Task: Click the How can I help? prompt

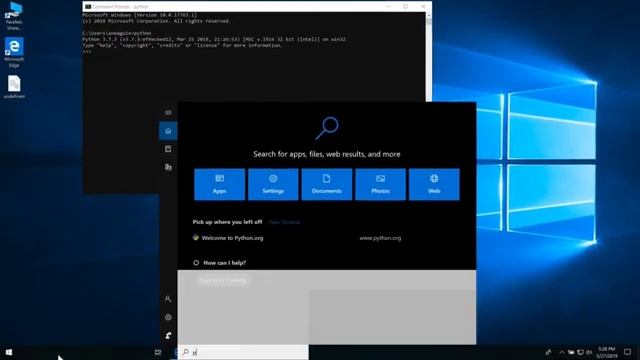Action: pos(224,263)
